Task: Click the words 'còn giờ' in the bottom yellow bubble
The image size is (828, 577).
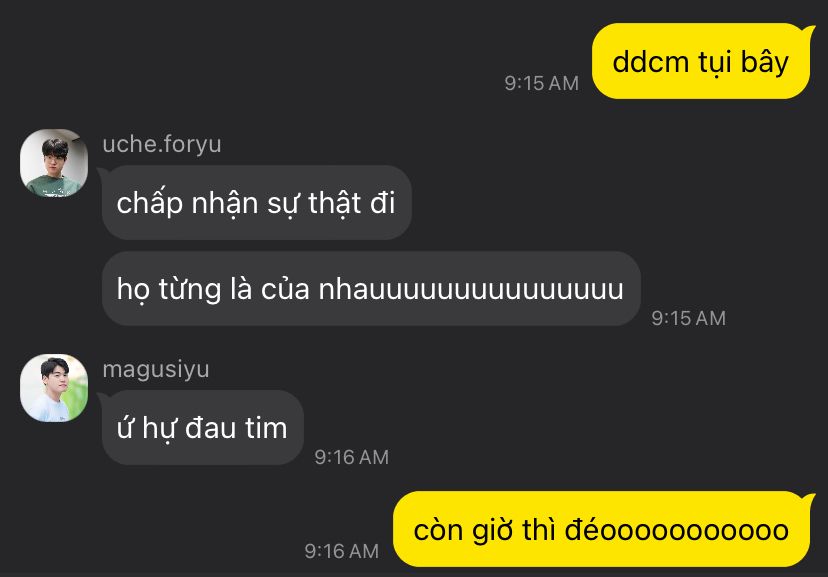Action: [x=463, y=531]
